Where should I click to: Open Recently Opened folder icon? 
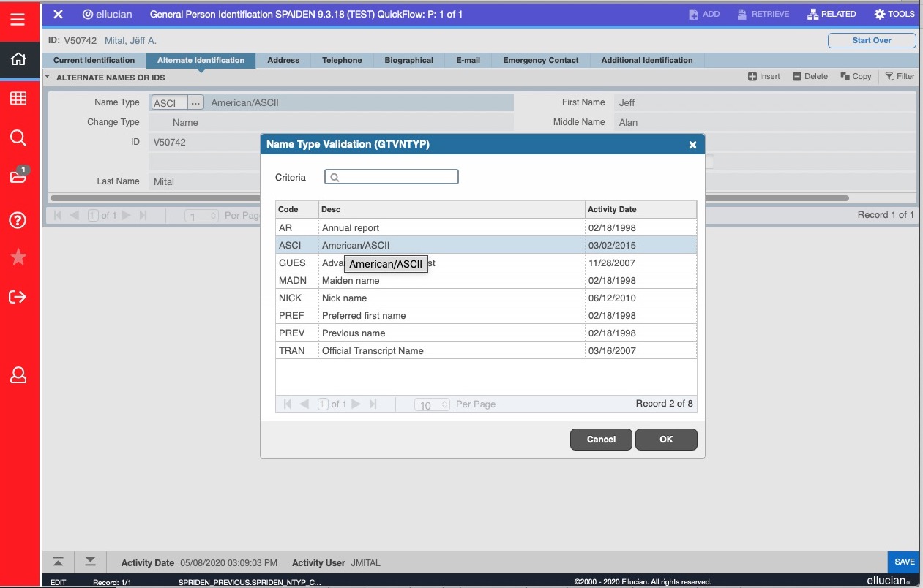pyautogui.click(x=18, y=177)
